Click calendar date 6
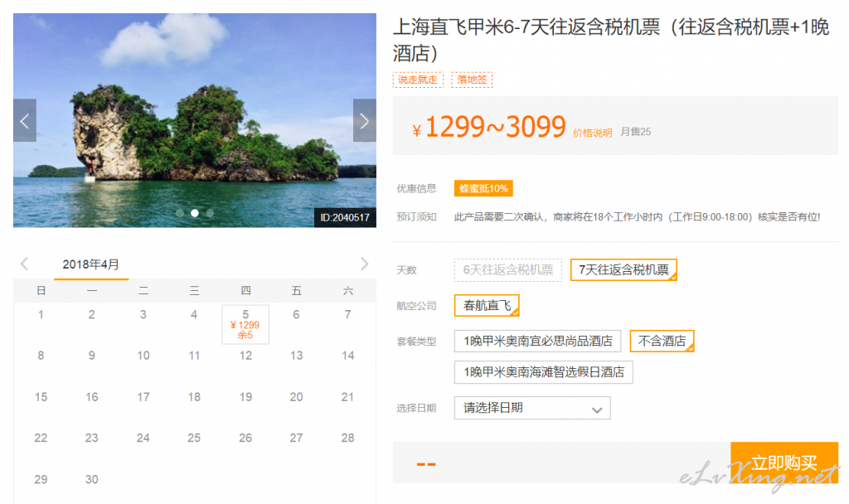Screen dimensions: 849x504 [296, 314]
